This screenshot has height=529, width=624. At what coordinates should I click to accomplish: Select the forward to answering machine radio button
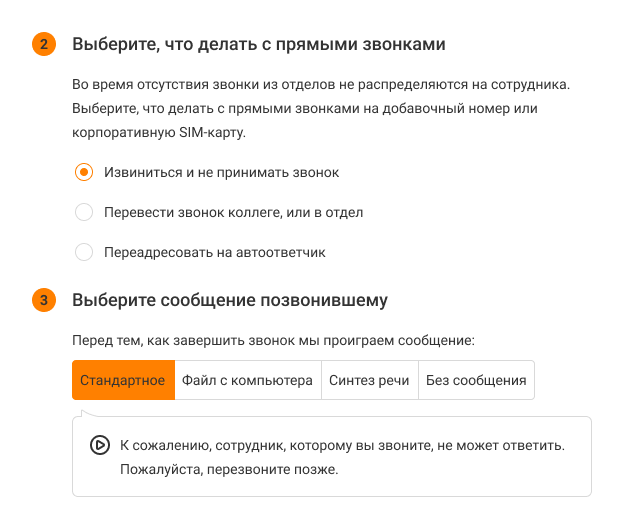tap(85, 252)
